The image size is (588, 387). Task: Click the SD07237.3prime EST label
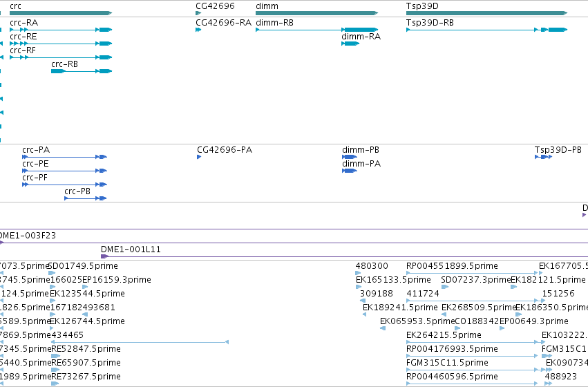(476, 280)
